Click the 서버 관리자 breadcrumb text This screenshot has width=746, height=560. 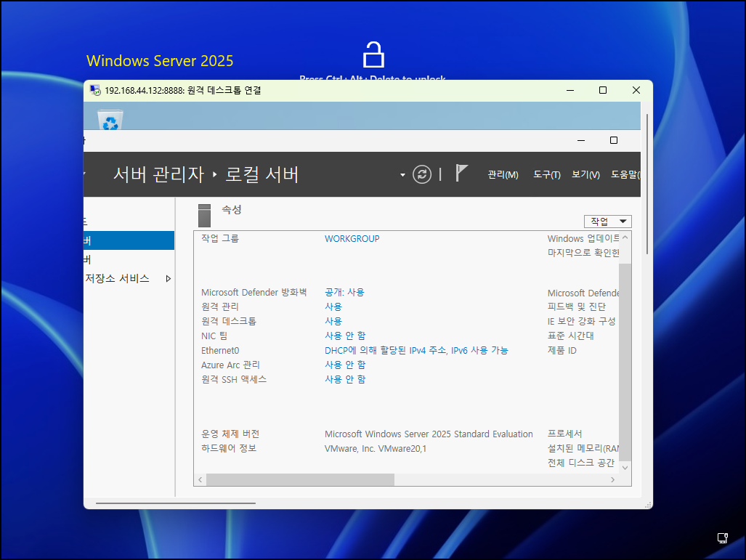click(158, 174)
